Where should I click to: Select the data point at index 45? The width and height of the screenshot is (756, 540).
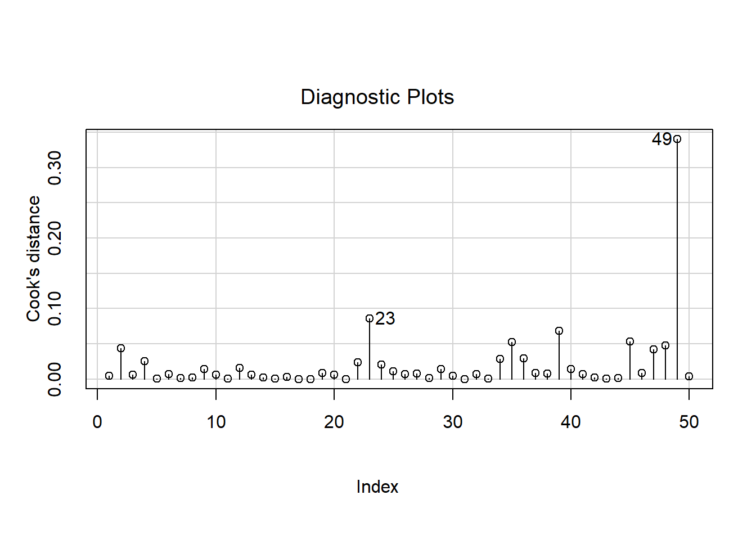click(x=630, y=341)
